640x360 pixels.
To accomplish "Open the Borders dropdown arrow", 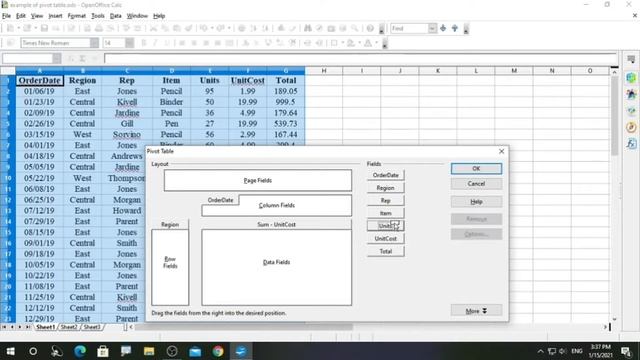I will click(x=342, y=43).
